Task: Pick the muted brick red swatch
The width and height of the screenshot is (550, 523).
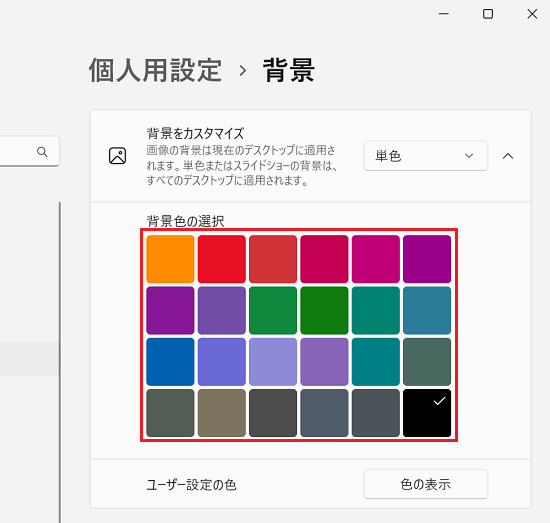Action: [273, 259]
